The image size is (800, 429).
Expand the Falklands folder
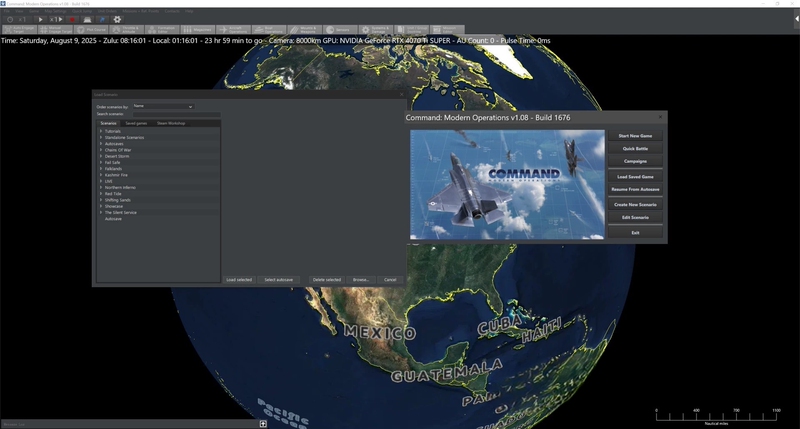(101, 169)
